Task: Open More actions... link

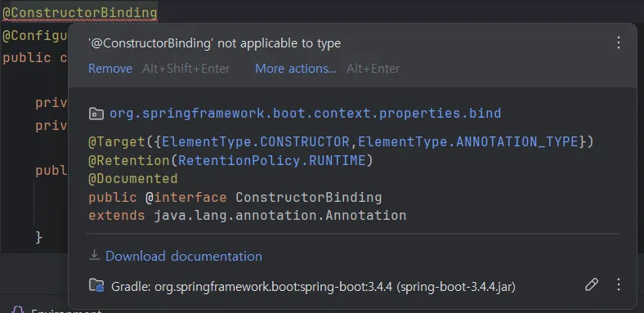Action: [296, 69]
